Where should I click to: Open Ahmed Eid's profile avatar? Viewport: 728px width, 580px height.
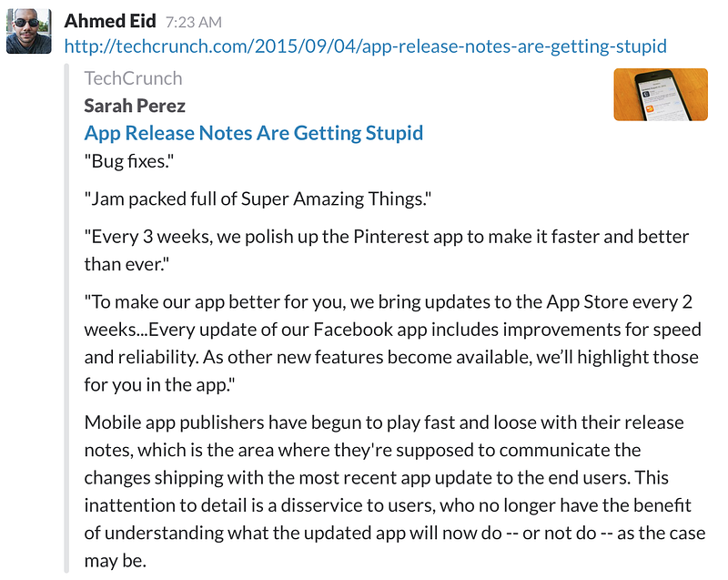coord(29,31)
